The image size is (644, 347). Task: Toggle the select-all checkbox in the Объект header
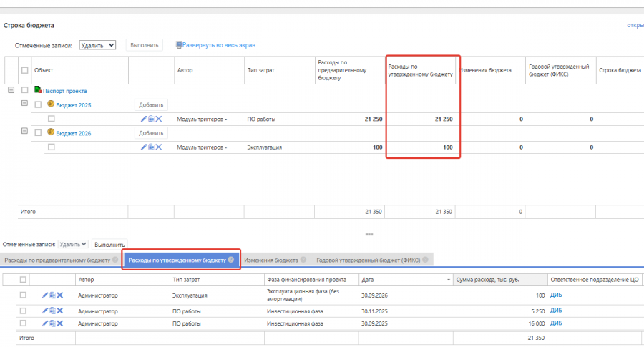tap(25, 70)
